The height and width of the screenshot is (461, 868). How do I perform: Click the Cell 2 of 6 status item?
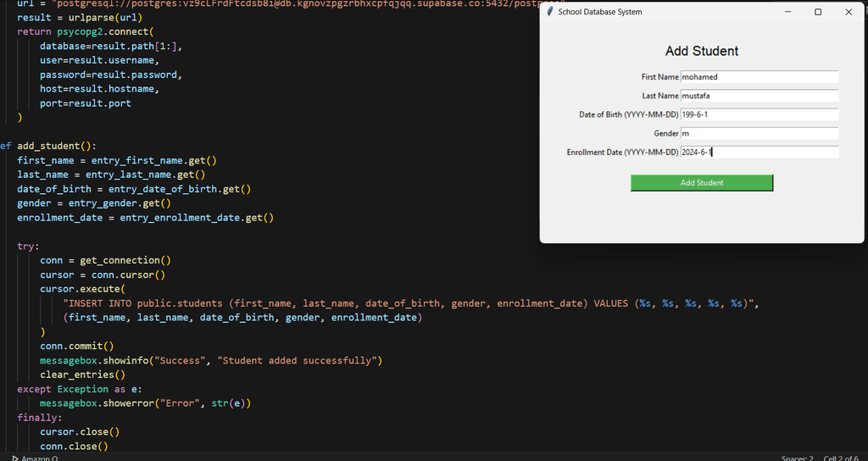pyautogui.click(x=841, y=458)
